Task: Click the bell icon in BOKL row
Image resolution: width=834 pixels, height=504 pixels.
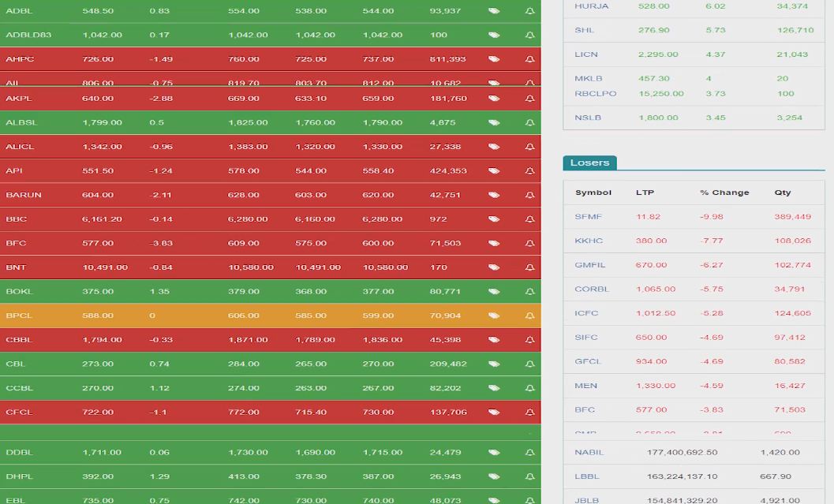Action: tap(529, 292)
